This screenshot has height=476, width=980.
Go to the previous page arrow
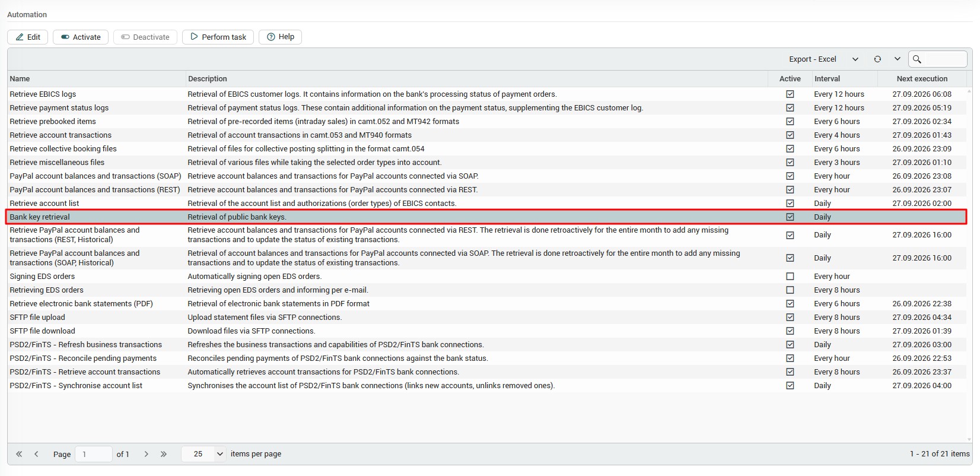pyautogui.click(x=36, y=454)
